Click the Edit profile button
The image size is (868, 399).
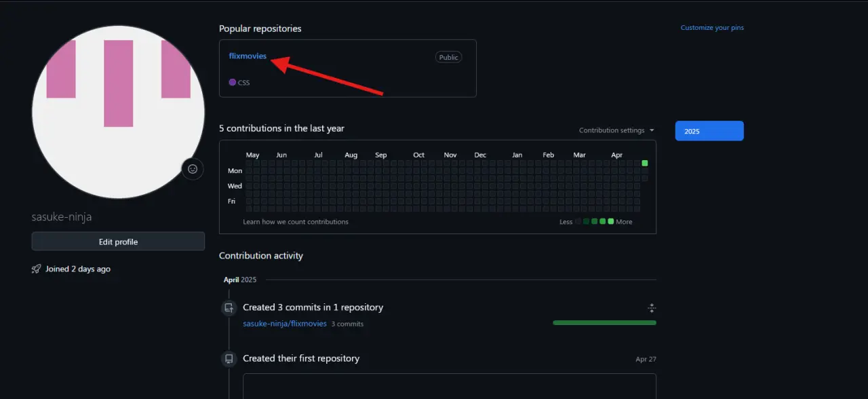[x=118, y=242]
